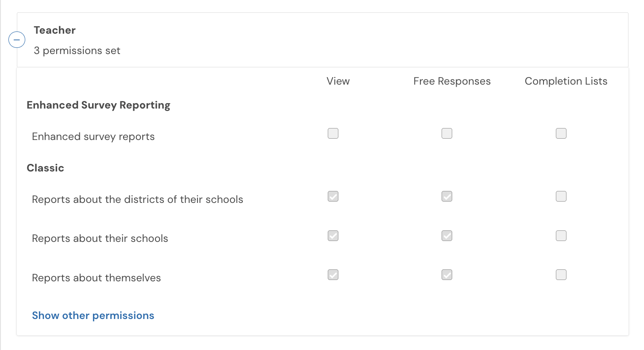Toggle Free Responses for districts of their schools
The width and height of the screenshot is (644, 350).
click(x=447, y=196)
